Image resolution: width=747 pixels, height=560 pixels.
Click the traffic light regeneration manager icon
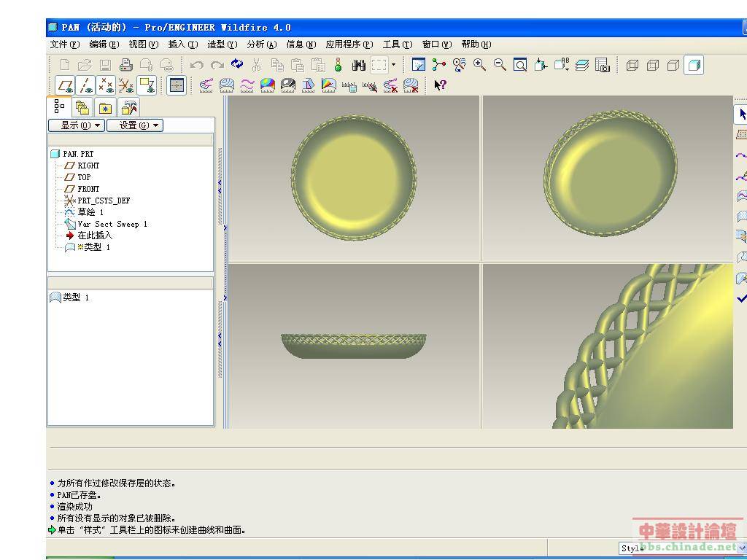point(338,65)
